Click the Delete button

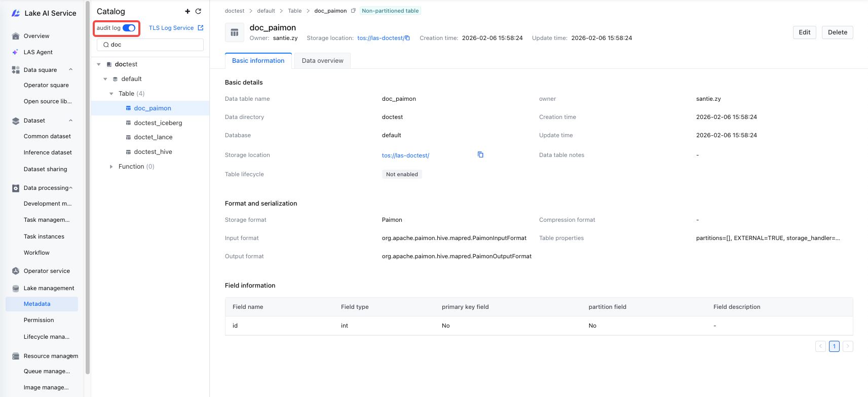point(838,32)
